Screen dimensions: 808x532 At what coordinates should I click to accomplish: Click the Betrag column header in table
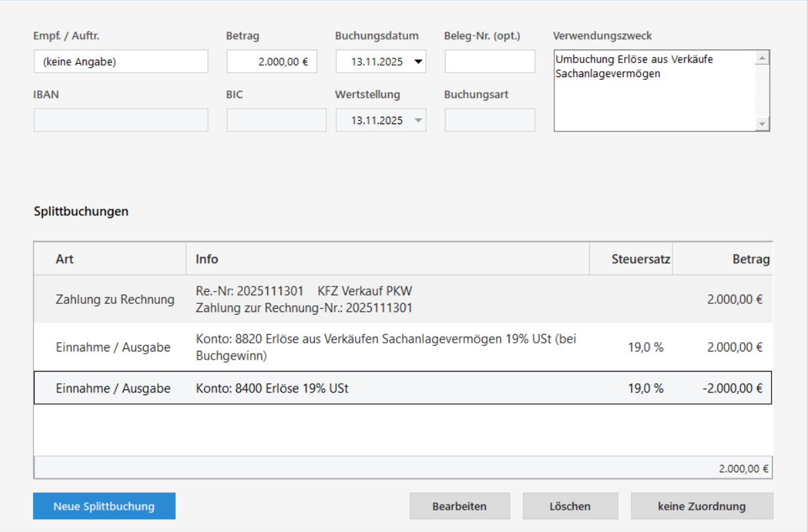point(723,259)
